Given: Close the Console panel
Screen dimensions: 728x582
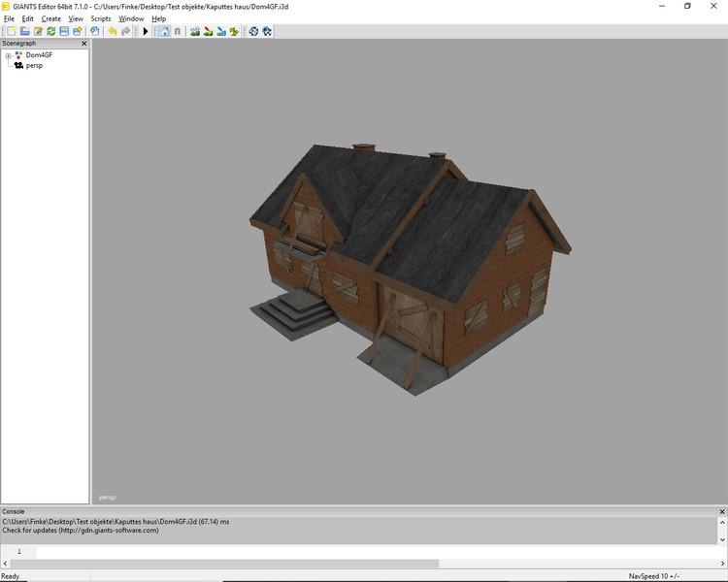Looking at the screenshot, I should pyautogui.click(x=721, y=511).
